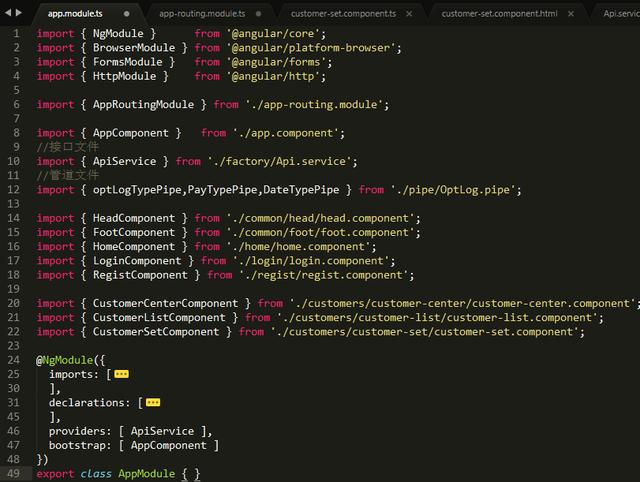The width and height of the screenshot is (640, 482).
Task: Click unsaved dot on app-routing.module.ts tab
Action: (258, 14)
